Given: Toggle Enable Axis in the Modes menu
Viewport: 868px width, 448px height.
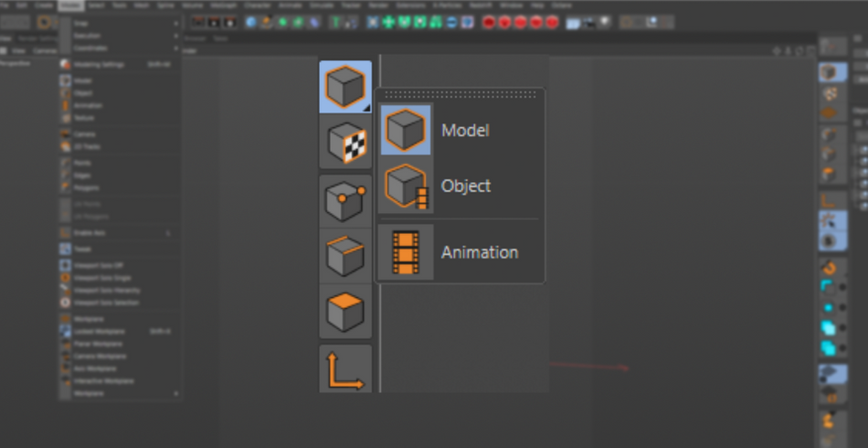Looking at the screenshot, I should click(120, 233).
